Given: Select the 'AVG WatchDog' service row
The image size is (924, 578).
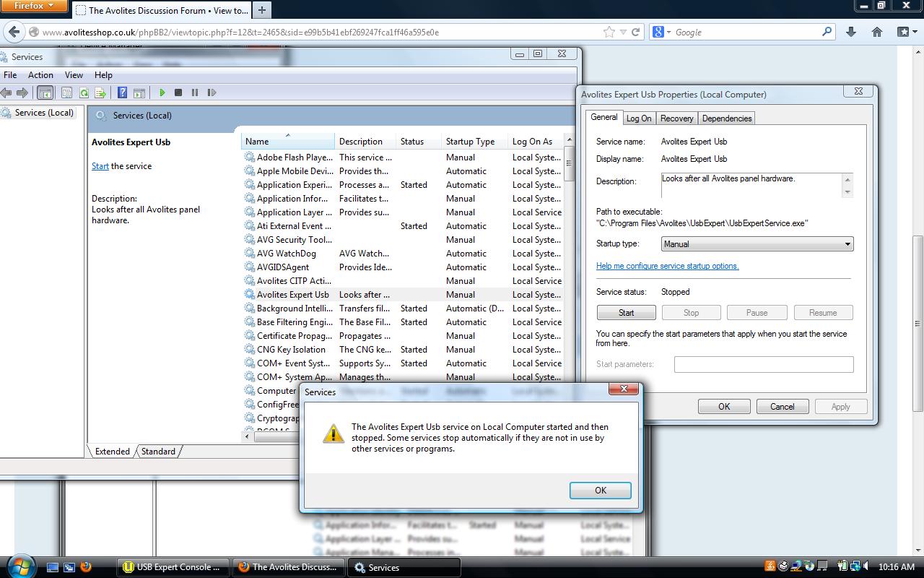Looking at the screenshot, I should pos(403,254).
